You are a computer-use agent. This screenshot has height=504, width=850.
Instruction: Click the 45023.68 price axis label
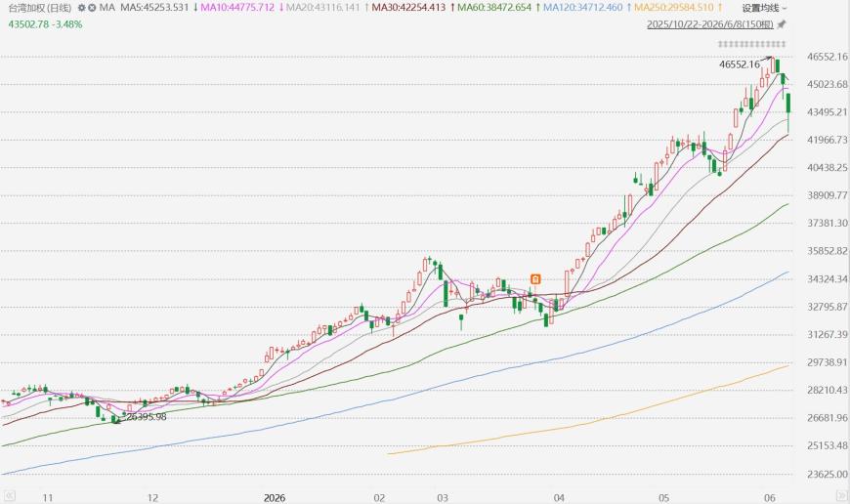(x=828, y=84)
